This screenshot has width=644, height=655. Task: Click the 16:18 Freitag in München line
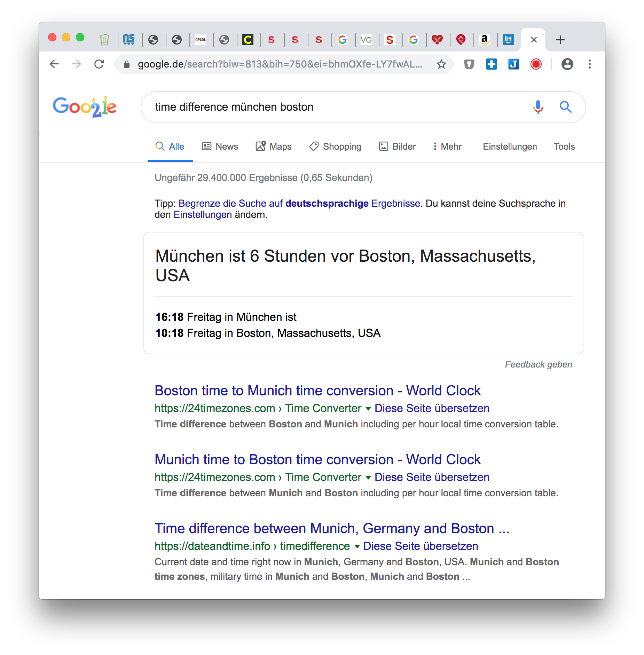pyautogui.click(x=226, y=317)
